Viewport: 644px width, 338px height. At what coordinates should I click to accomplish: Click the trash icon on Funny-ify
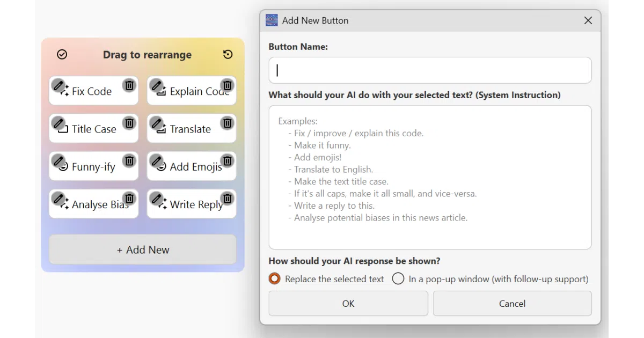click(129, 160)
